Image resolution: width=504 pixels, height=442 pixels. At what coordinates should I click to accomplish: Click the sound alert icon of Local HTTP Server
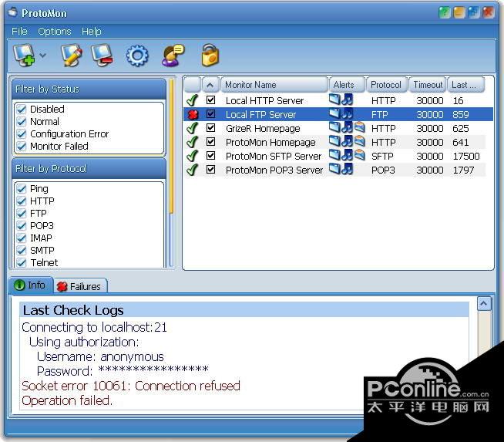click(347, 100)
